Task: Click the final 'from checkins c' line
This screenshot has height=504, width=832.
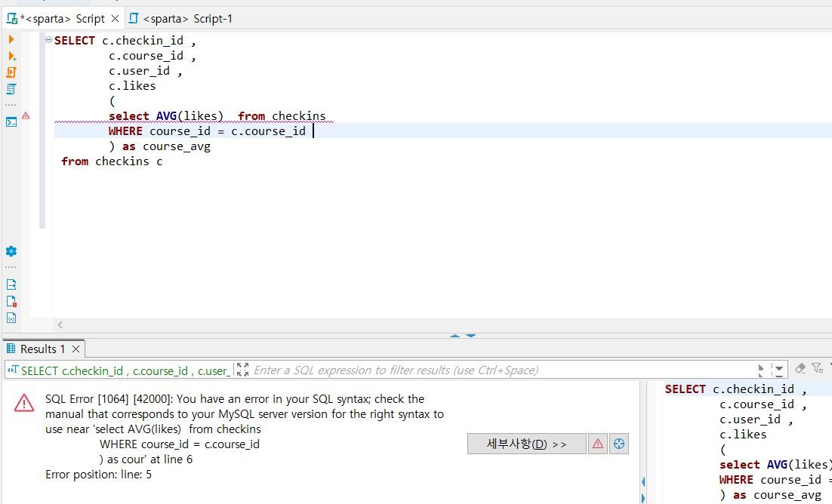Action: click(112, 161)
